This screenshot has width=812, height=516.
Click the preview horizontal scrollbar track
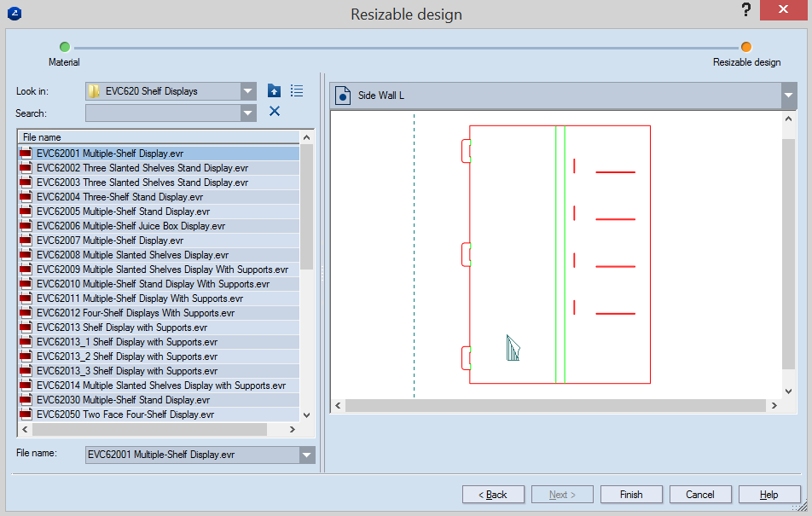click(x=555, y=406)
